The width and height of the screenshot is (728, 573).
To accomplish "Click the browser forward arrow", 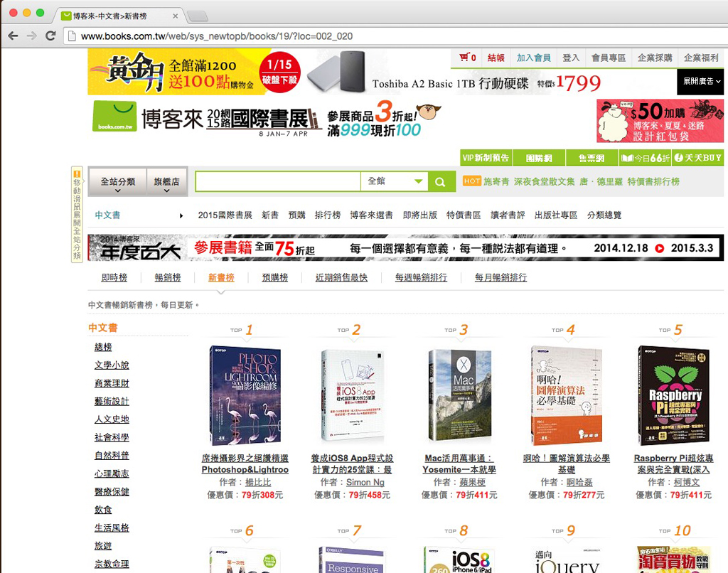I will [31, 36].
